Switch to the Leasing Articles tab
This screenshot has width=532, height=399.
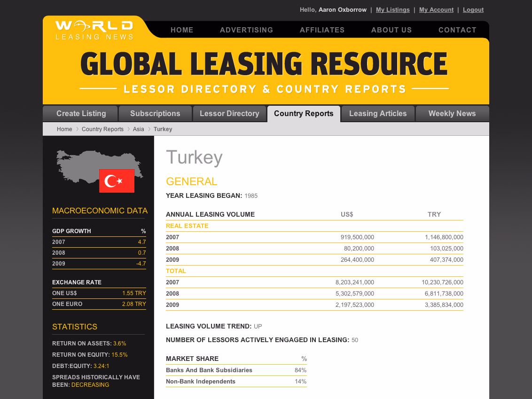point(378,114)
